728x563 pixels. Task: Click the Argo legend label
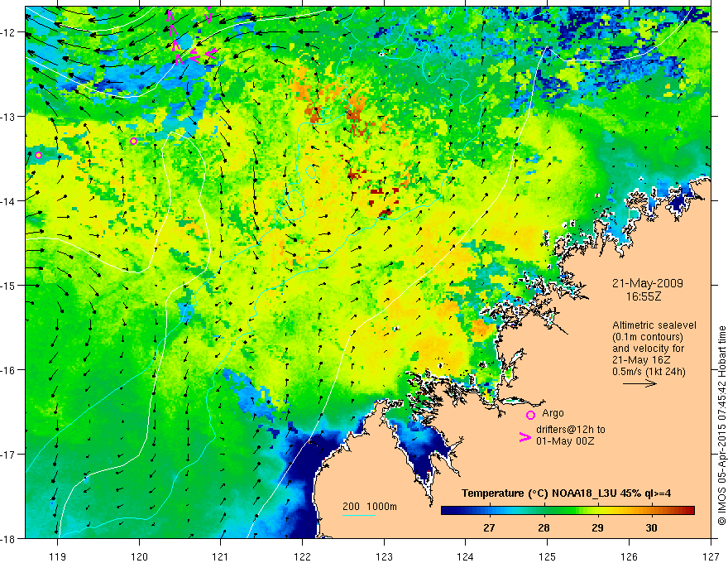(553, 413)
